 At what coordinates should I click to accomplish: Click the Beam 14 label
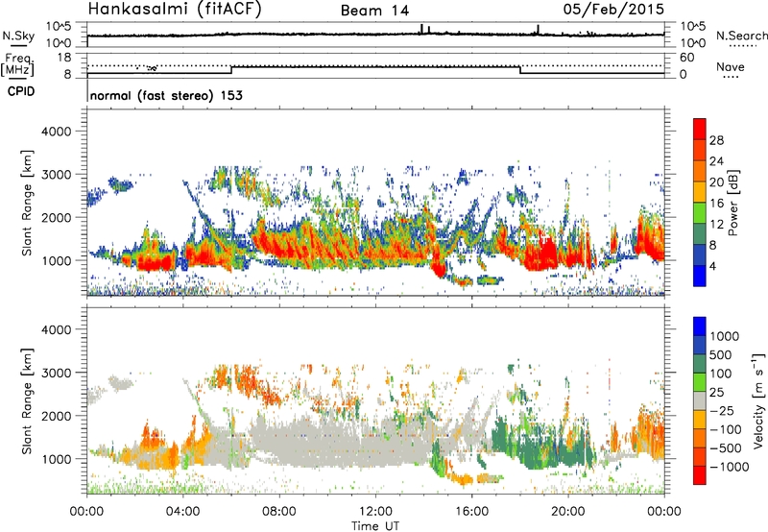click(374, 11)
